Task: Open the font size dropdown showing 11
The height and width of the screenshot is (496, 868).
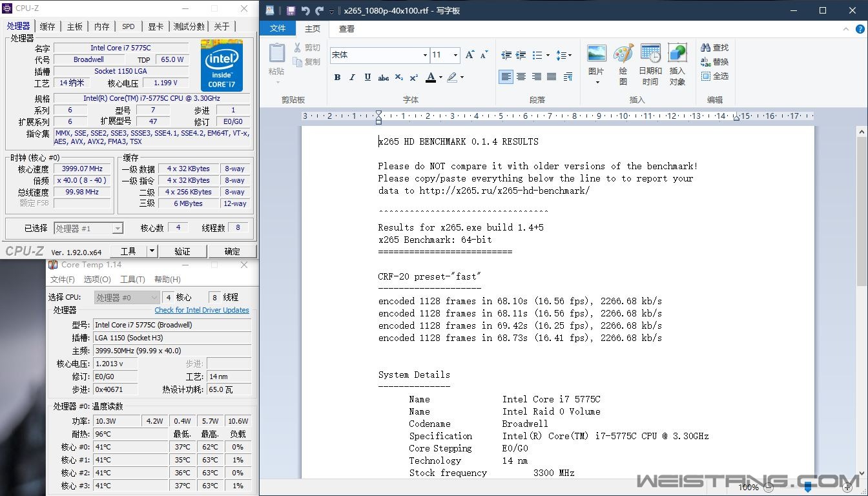Action: click(x=455, y=55)
